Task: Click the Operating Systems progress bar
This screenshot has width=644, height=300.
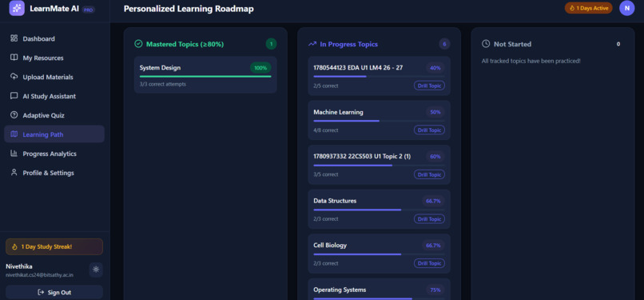Action: click(379, 298)
